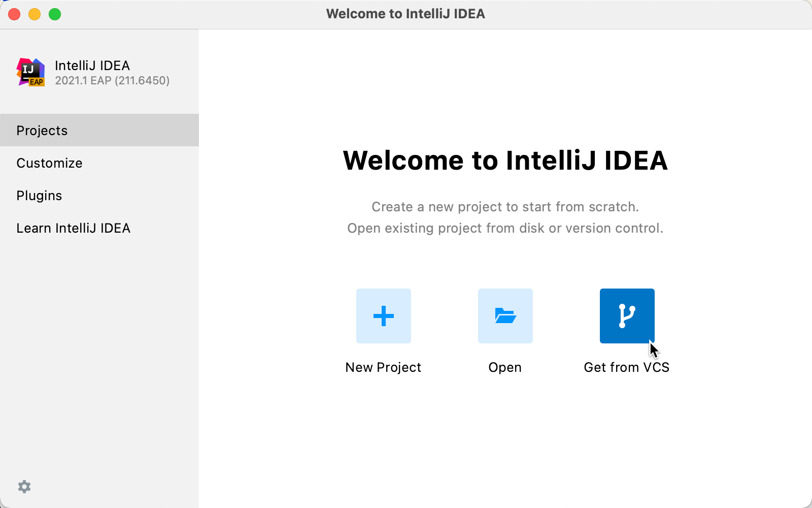Image resolution: width=812 pixels, height=508 pixels.
Task: Click the New Project plus icon
Action: [x=383, y=315]
